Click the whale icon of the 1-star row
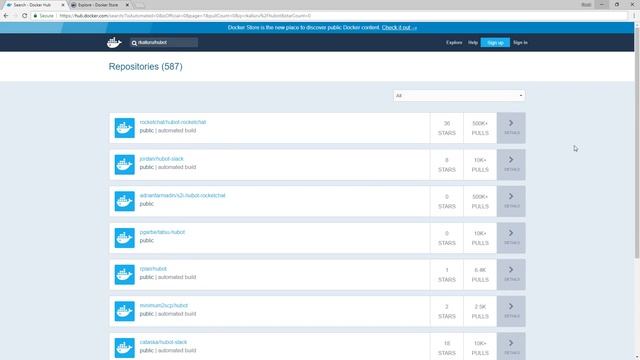This screenshot has width=640, height=360. tap(124, 275)
